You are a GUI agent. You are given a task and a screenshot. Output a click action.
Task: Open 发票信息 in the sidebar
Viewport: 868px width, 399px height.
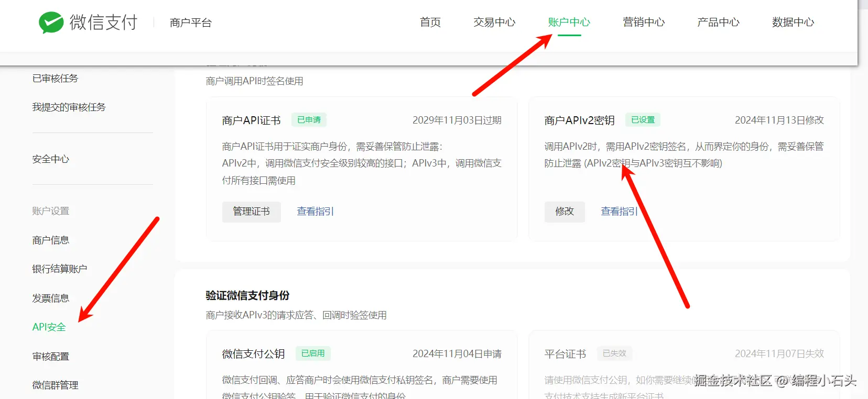click(x=50, y=298)
